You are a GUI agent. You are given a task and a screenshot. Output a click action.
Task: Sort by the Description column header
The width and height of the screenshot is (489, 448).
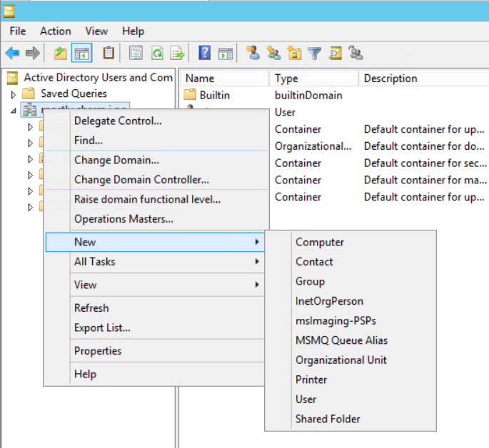pyautogui.click(x=424, y=78)
